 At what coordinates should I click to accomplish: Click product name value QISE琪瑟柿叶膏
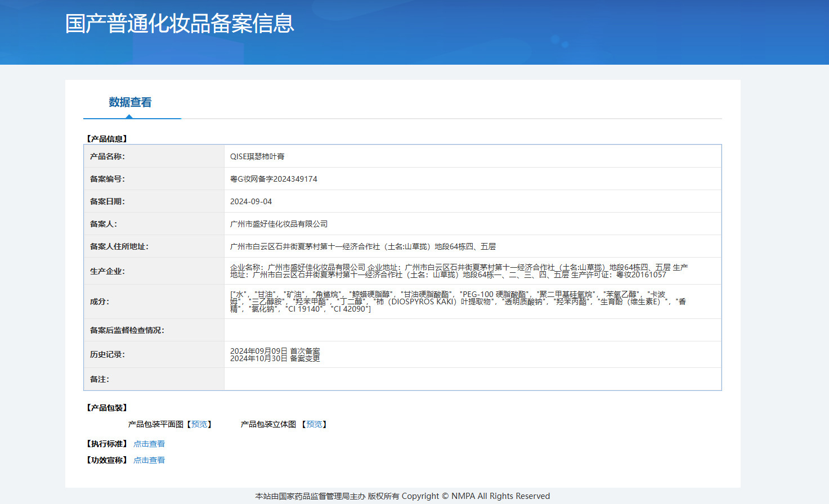tap(257, 156)
